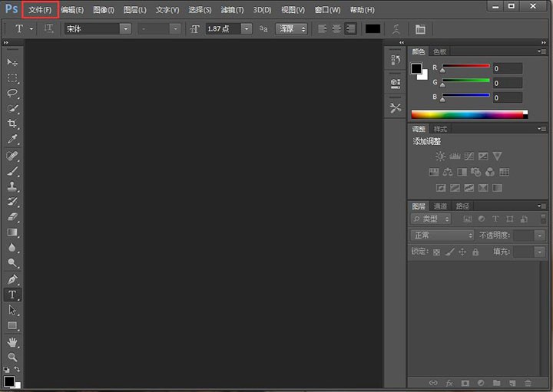
Task: Open the 编辑(E) menu
Action: [72, 10]
